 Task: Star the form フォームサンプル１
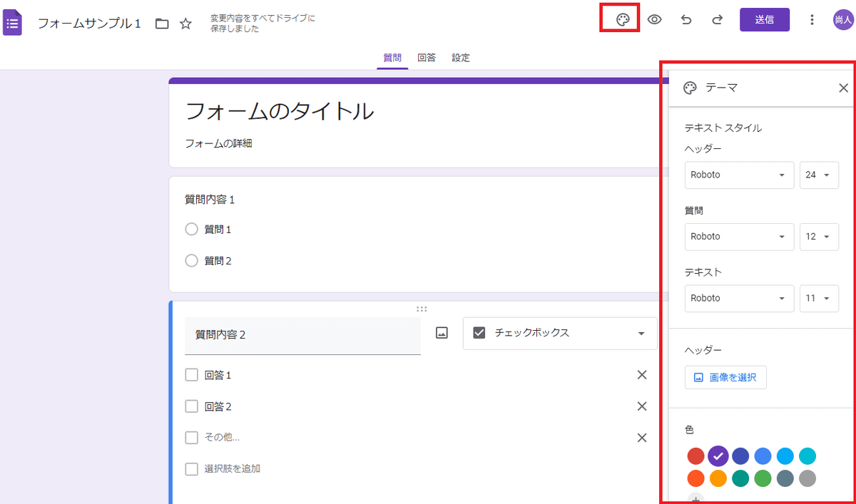click(x=185, y=24)
